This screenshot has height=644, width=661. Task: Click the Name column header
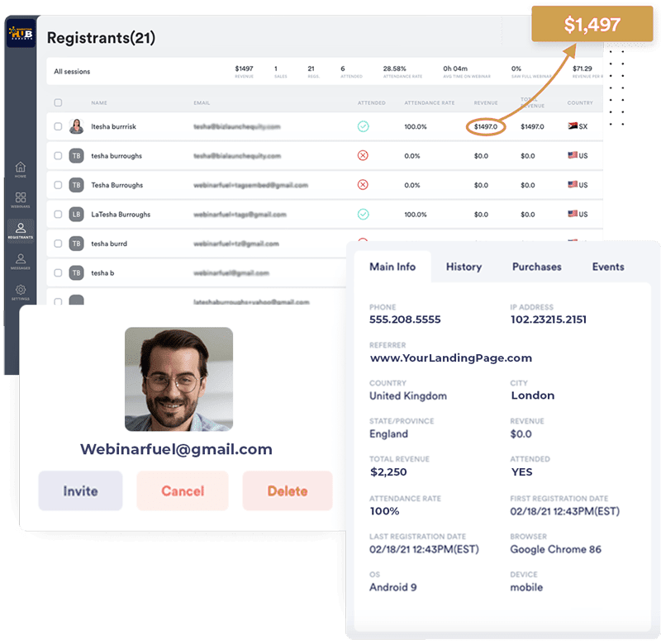pos(99,102)
